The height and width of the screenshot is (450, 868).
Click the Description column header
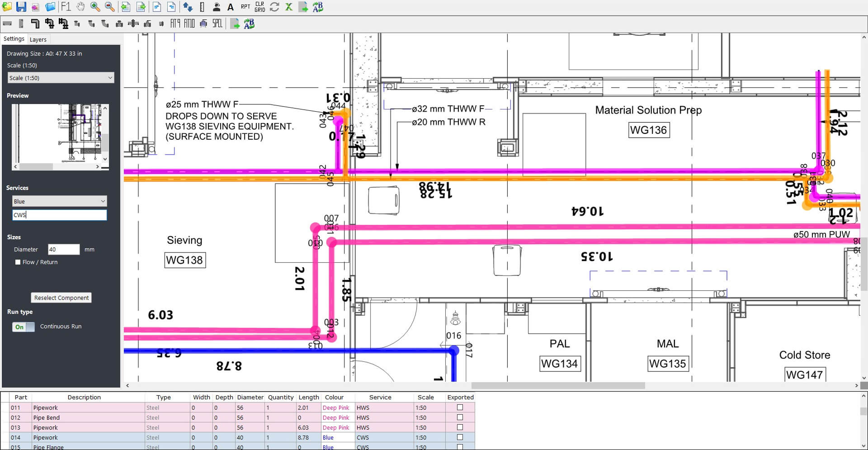point(84,397)
